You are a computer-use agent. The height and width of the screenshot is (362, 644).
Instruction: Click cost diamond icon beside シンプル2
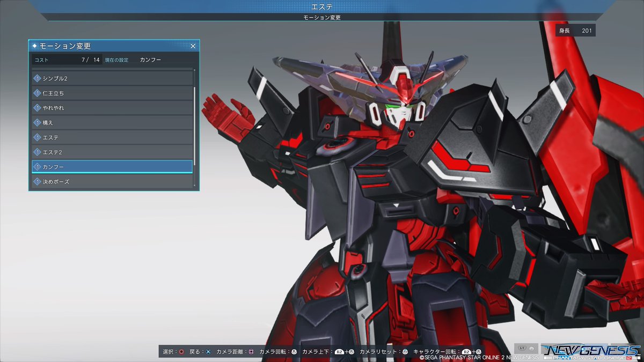click(37, 78)
